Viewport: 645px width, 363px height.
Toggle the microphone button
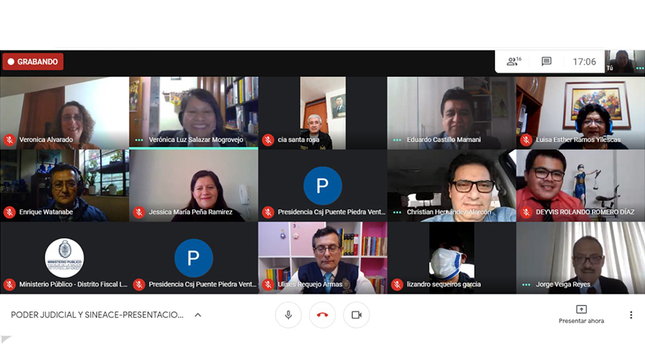[288, 315]
